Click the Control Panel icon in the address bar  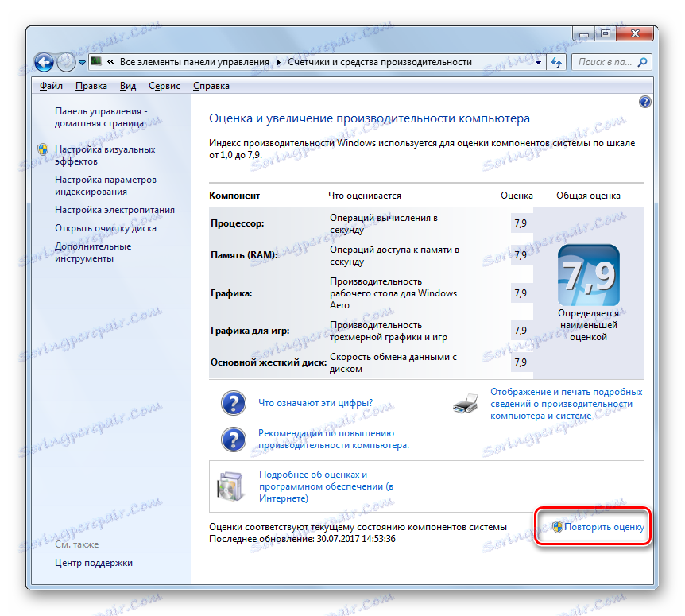tap(96, 60)
